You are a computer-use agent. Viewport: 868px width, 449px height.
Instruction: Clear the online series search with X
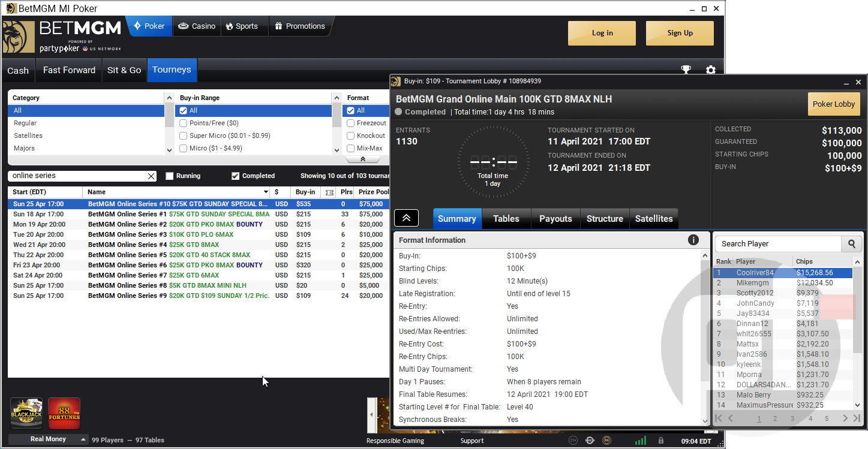tap(151, 176)
